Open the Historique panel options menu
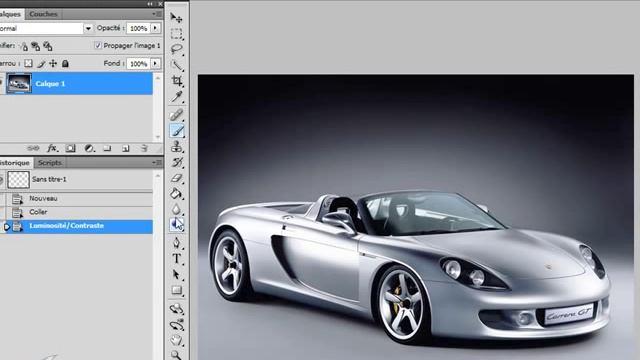 [x=157, y=162]
